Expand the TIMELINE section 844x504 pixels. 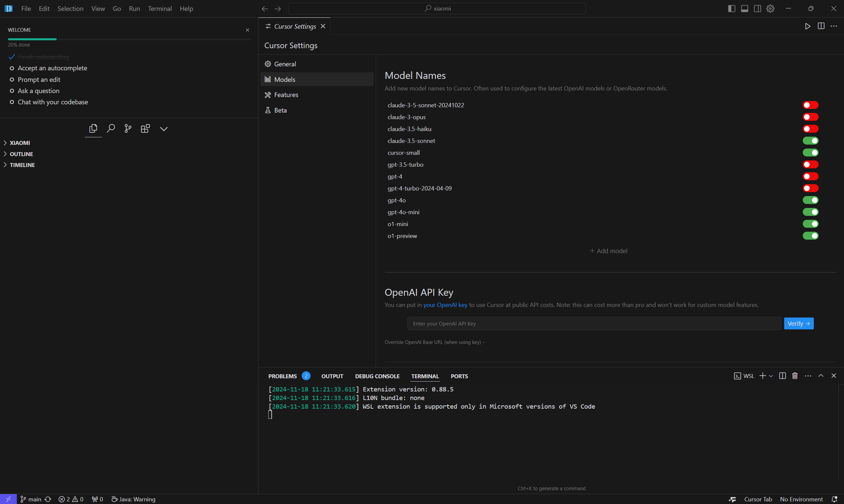pos(22,165)
